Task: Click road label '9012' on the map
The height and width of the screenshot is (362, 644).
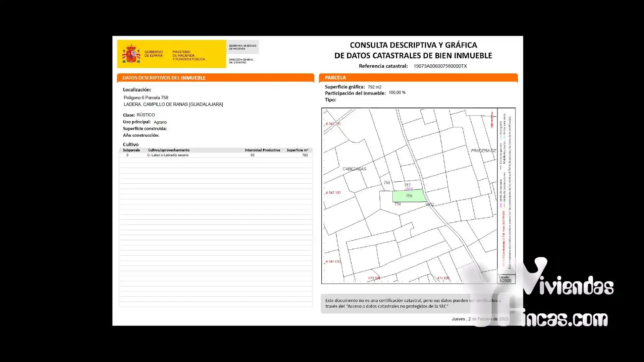Action: tap(430, 204)
